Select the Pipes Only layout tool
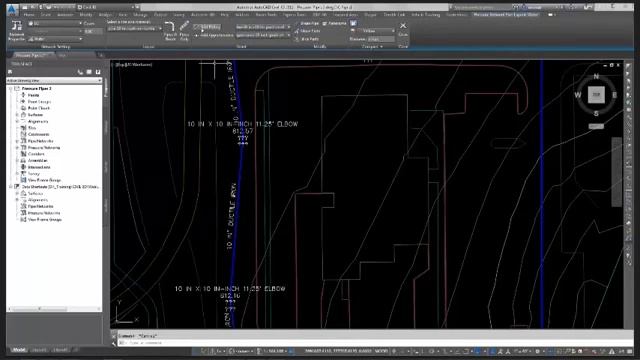The height and width of the screenshot is (360, 640). (184, 31)
